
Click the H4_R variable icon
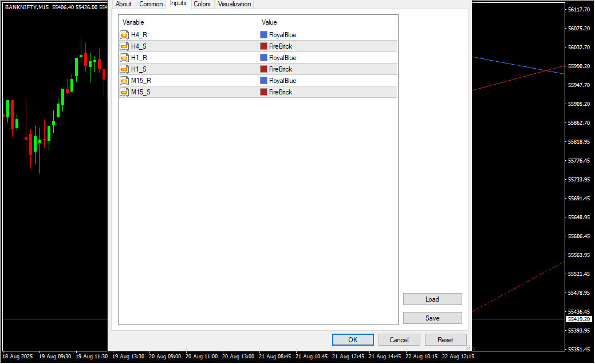coord(124,35)
